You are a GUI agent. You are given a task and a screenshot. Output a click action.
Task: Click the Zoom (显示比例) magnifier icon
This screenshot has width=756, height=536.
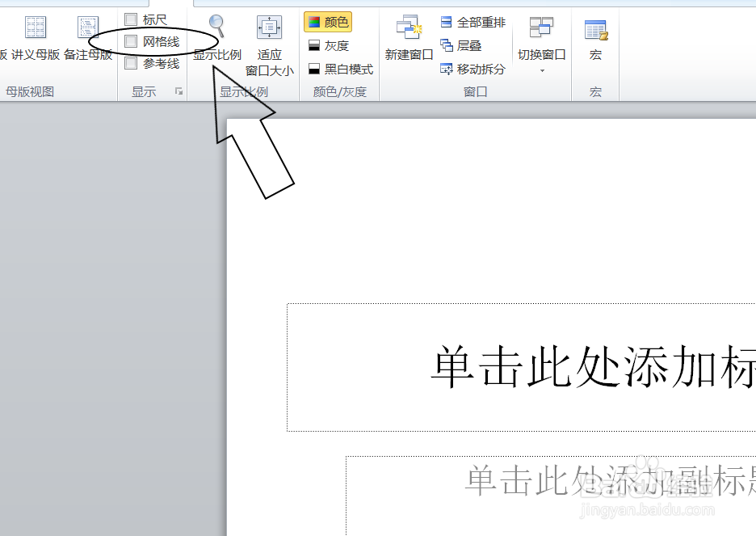tap(217, 27)
